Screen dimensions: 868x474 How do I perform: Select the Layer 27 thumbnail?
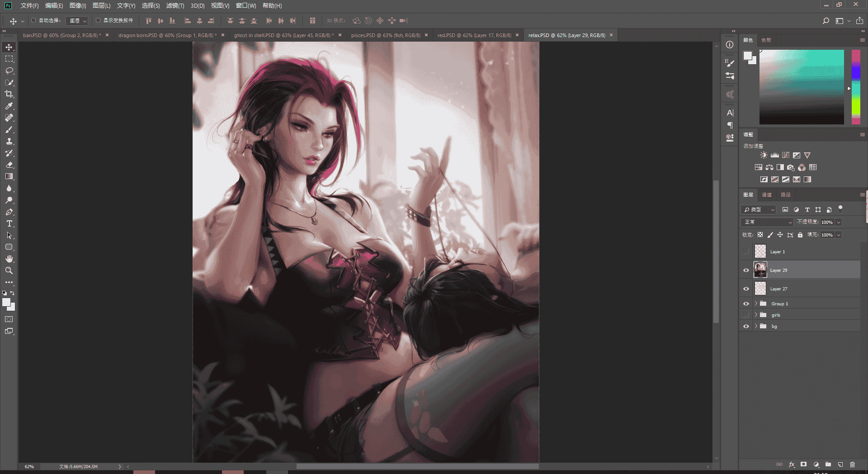[x=760, y=289]
